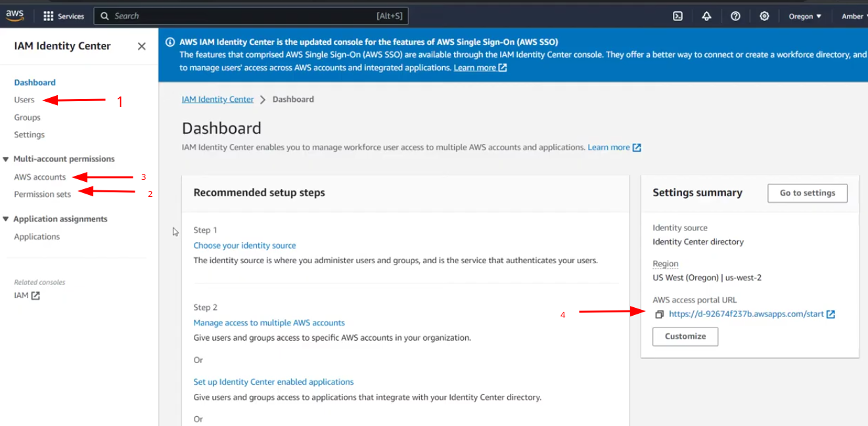Open AWS accounts in the sidebar
This screenshot has height=426, width=868.
point(40,177)
